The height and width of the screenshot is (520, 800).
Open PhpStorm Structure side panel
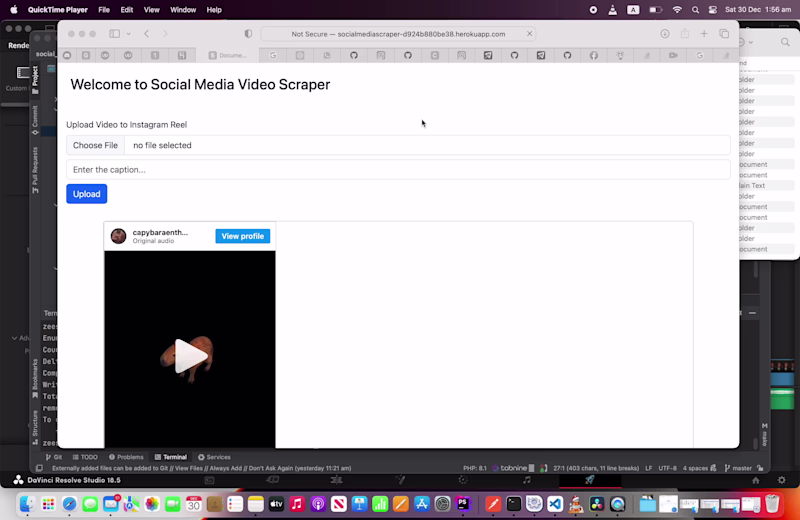click(35, 428)
